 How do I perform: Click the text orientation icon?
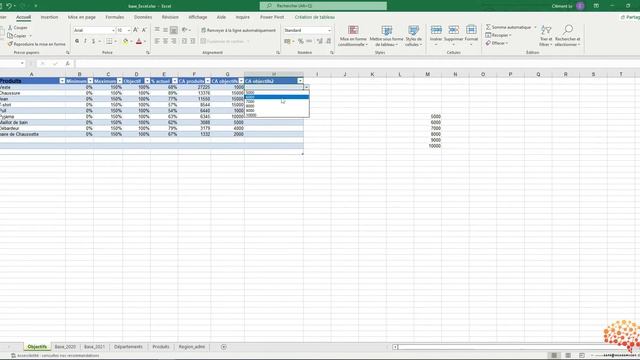click(185, 30)
